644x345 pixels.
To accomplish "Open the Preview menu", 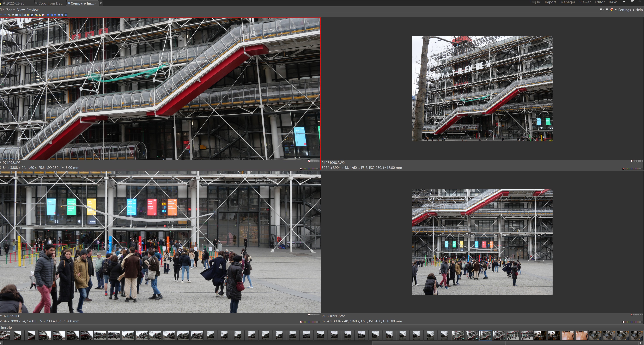I will [32, 10].
